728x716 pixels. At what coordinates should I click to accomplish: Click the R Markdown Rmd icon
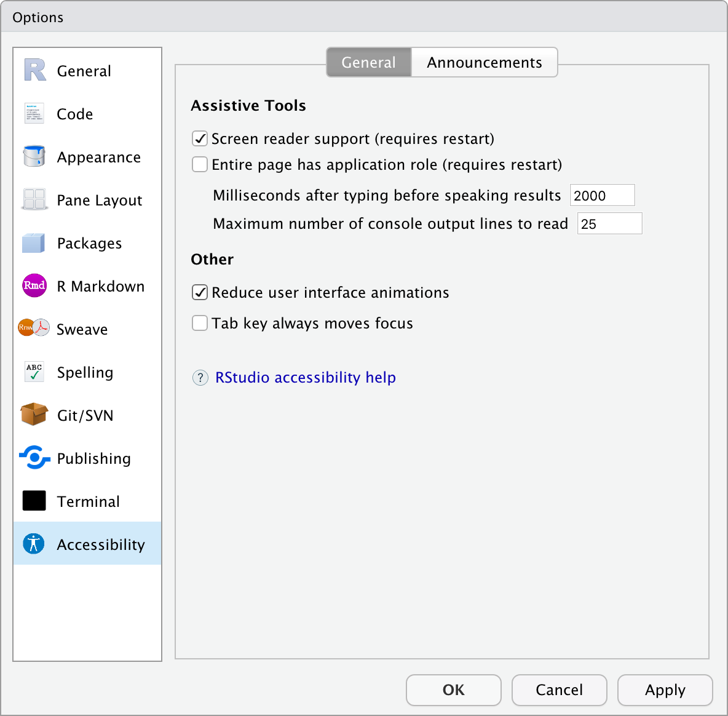point(34,285)
